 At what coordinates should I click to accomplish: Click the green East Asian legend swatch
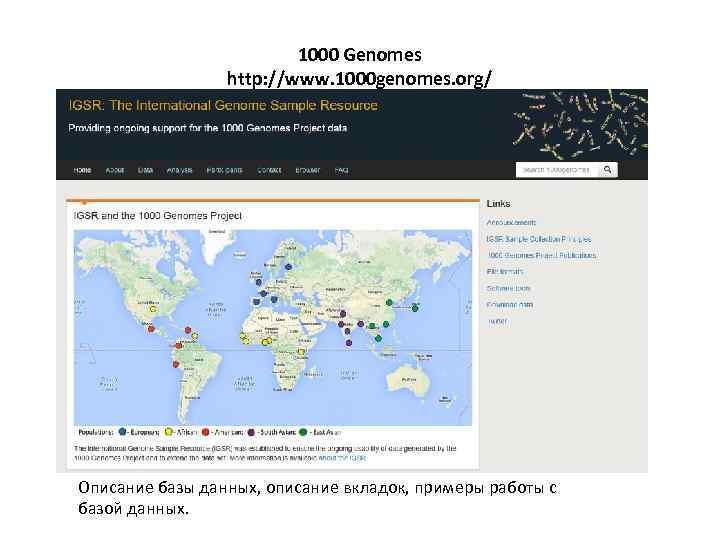pos(303,432)
